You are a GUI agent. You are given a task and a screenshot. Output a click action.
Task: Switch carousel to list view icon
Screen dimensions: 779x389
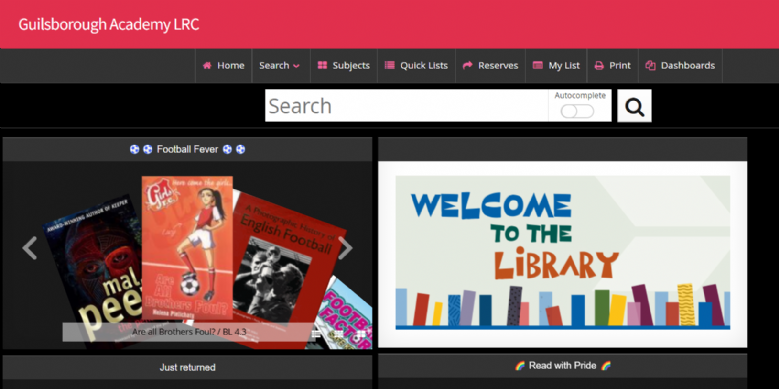[316, 334]
